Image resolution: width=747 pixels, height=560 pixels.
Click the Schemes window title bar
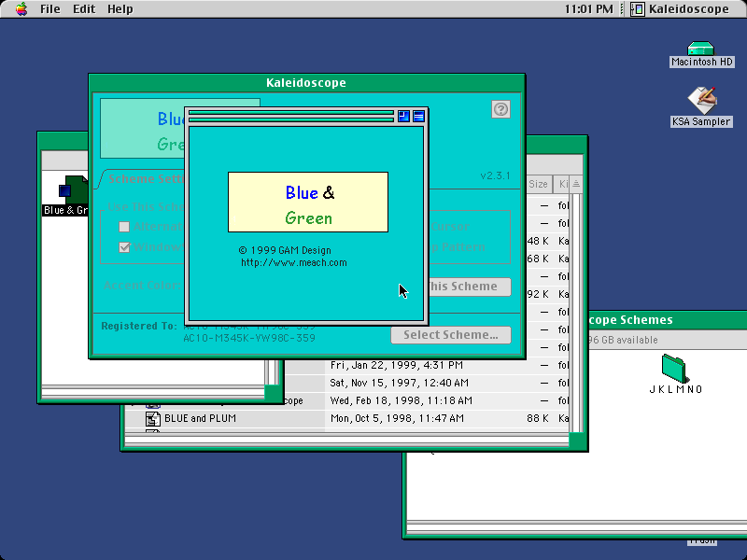pyautogui.click(x=667, y=320)
